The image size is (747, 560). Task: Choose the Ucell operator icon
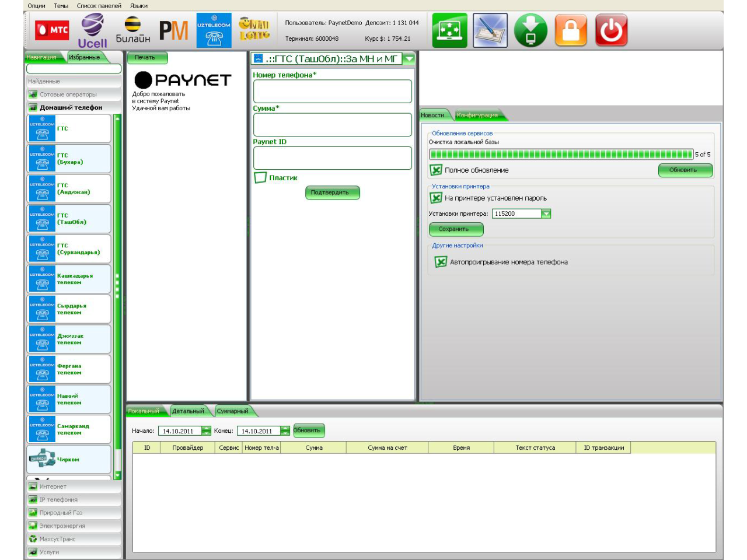pos(92,30)
